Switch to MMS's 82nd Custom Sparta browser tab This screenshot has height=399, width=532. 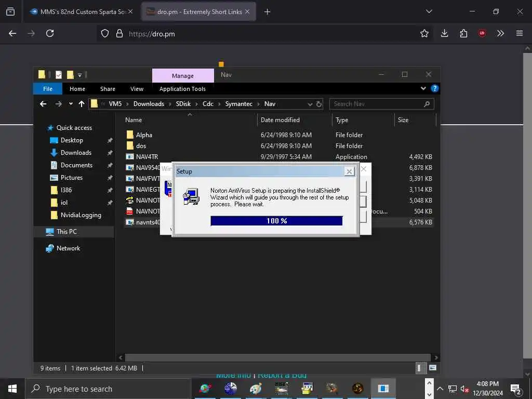[x=82, y=11]
